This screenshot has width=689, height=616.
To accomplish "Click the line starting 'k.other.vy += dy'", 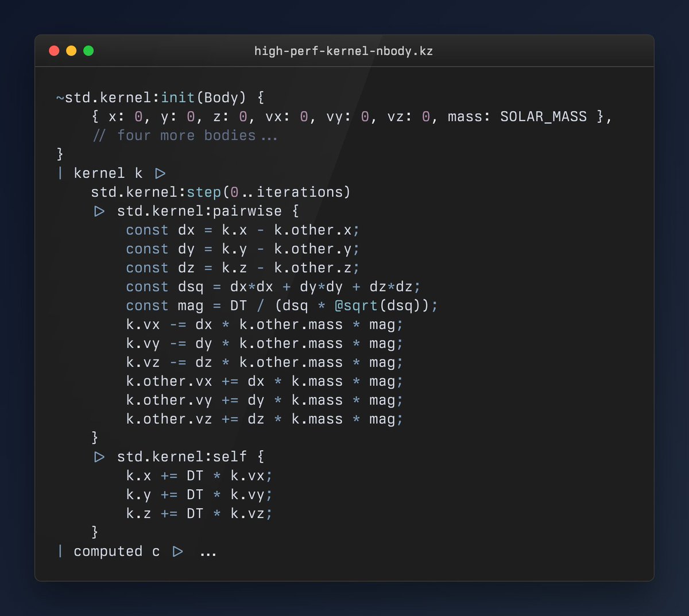I will (265, 401).
